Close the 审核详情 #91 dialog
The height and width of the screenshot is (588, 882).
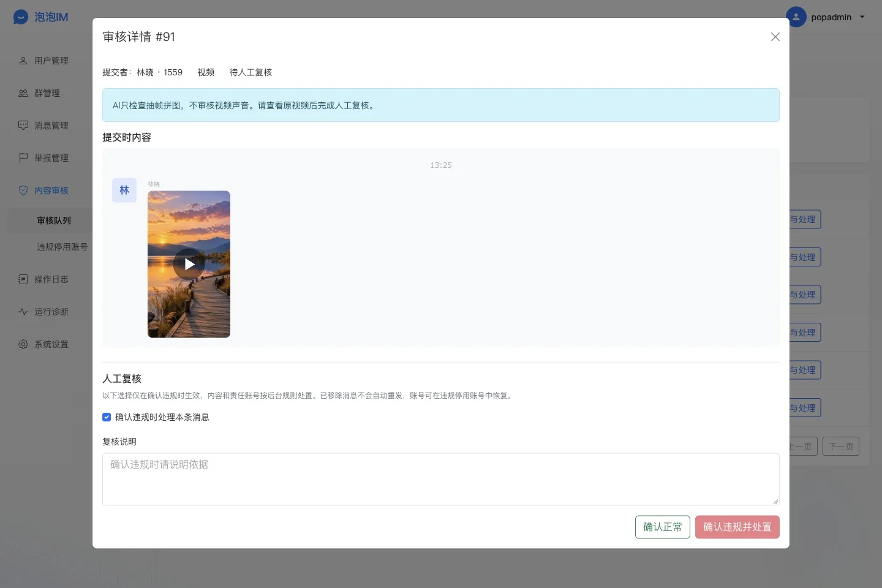775,37
